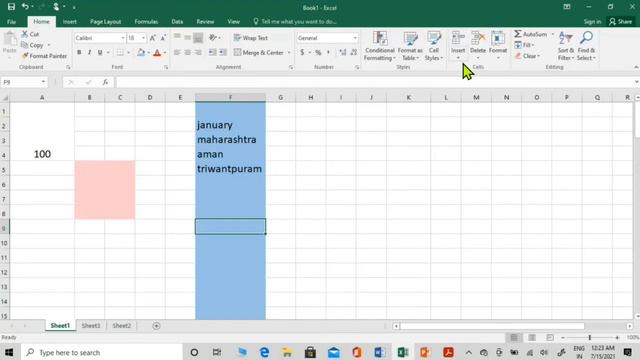The width and height of the screenshot is (640, 360).
Task: Increase font size with the larger A
Action: [152, 38]
